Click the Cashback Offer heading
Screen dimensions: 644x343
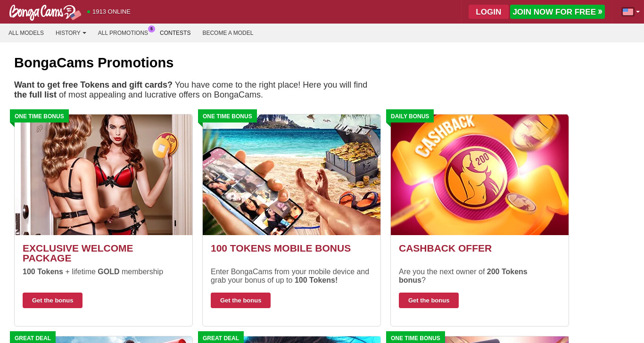(445, 248)
